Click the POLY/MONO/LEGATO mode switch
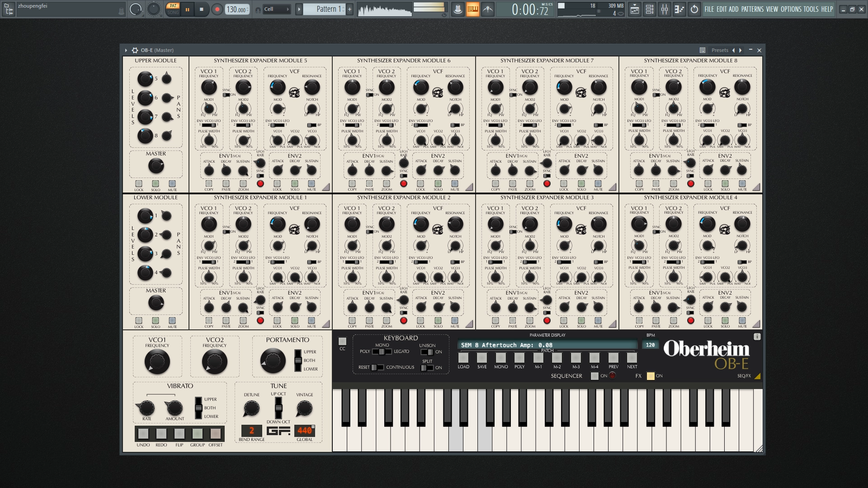868x488 pixels. (382, 352)
